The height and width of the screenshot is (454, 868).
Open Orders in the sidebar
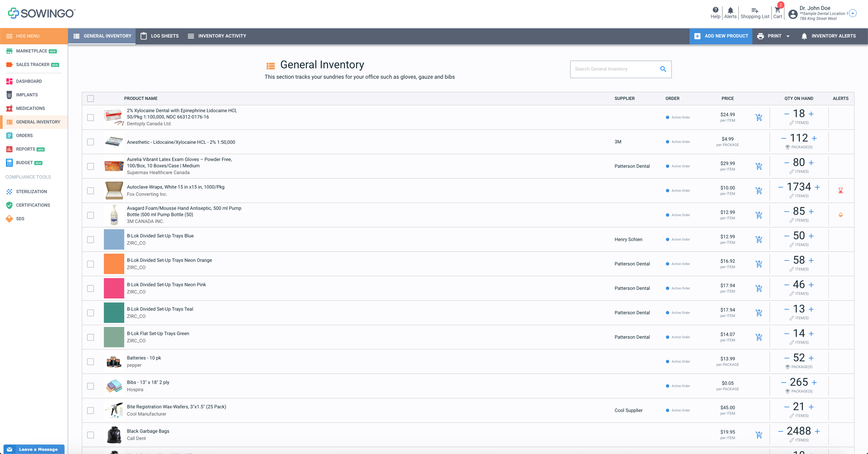click(19, 136)
